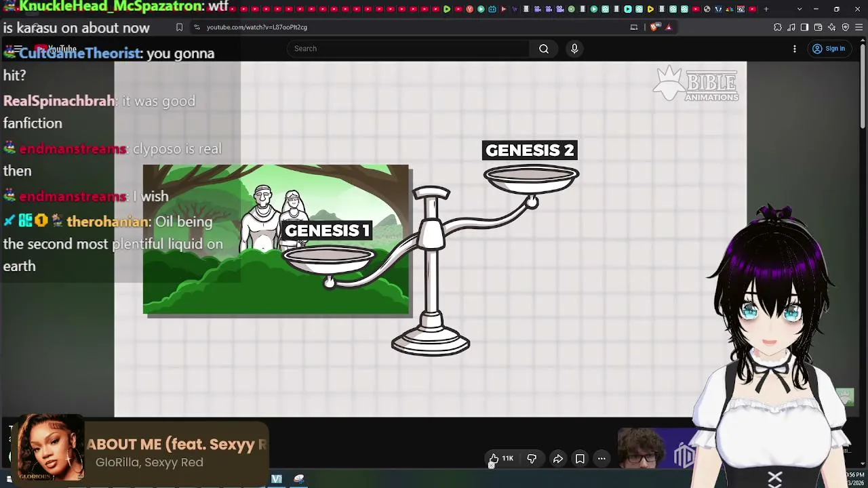Viewport: 868px width, 488px height.
Task: Start voice search with the microphone icon
Action: tap(574, 49)
